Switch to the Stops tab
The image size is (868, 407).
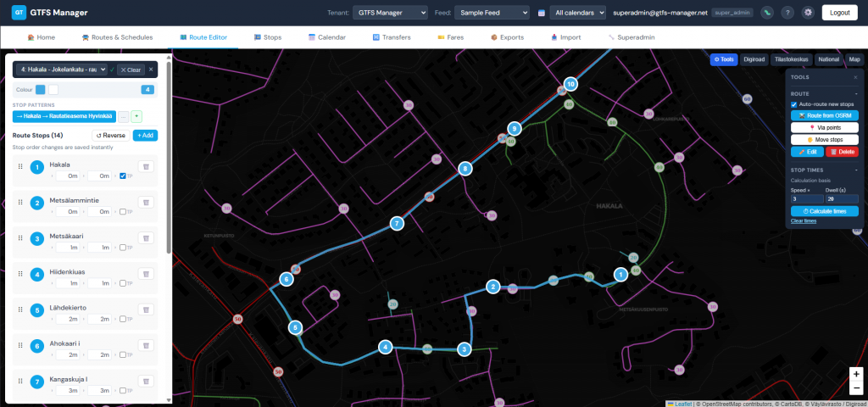tap(268, 38)
